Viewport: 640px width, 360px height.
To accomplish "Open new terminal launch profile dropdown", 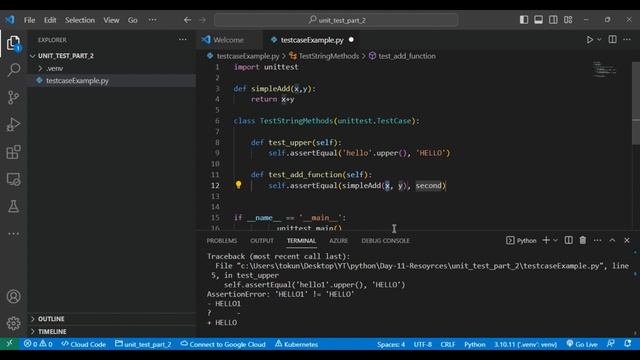I will point(555,240).
